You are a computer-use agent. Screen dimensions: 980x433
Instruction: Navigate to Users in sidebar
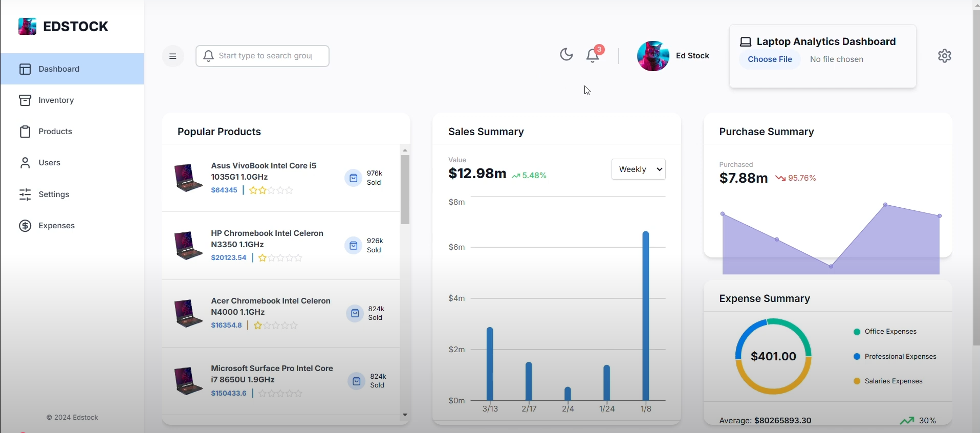[x=72, y=163]
